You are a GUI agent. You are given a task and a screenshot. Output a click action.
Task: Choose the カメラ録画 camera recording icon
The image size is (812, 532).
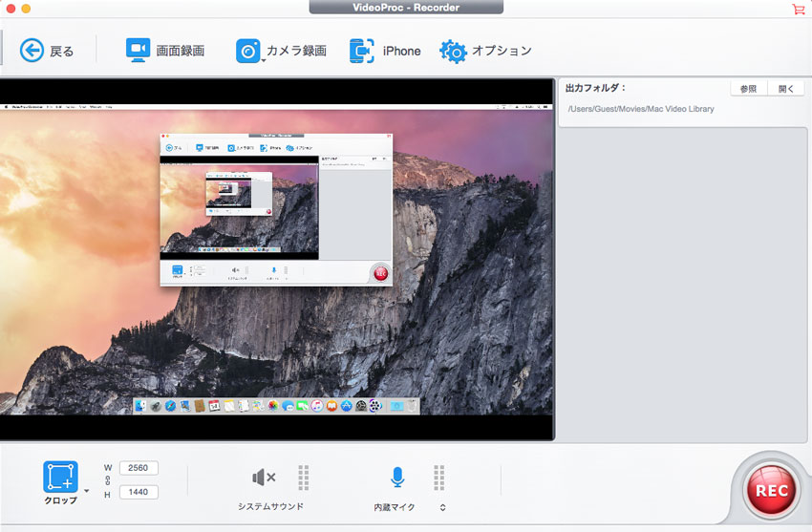248,51
